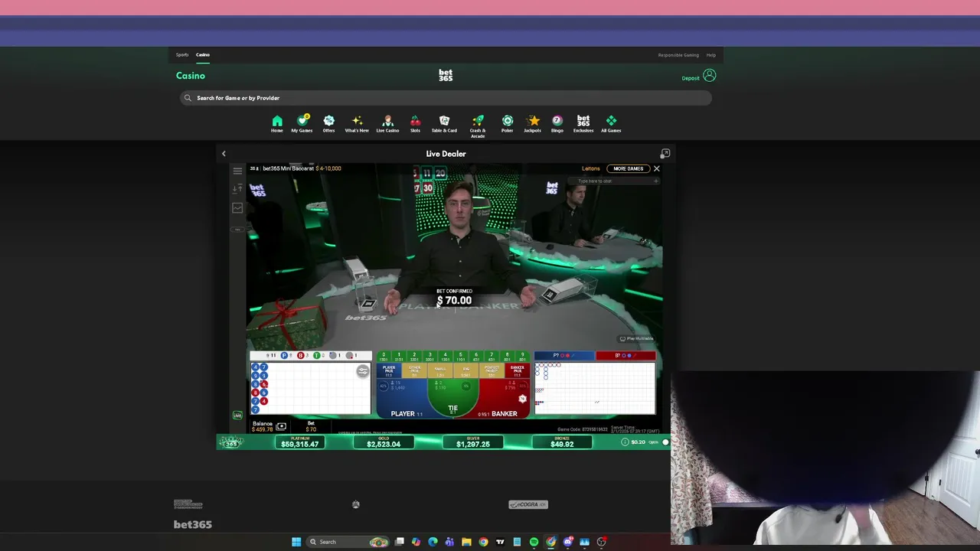Open the bet history arrows icon
Screen dimensions: 980x551
point(237,188)
